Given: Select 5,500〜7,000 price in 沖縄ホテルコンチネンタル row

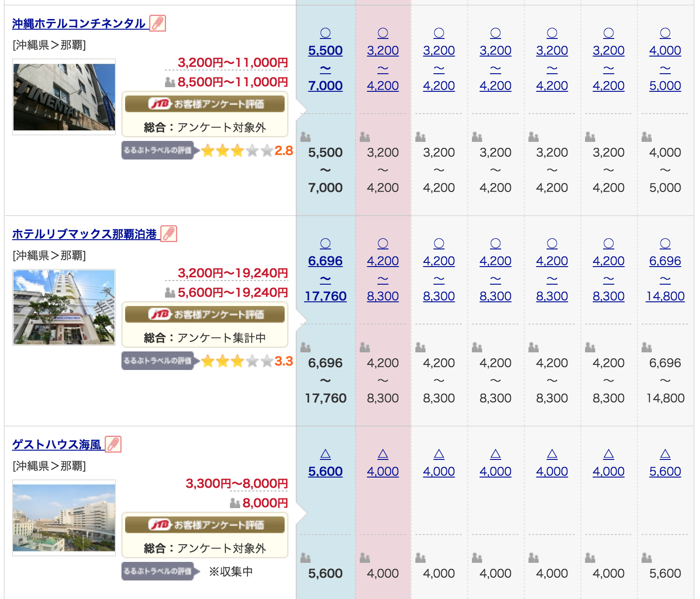Looking at the screenshot, I should pyautogui.click(x=325, y=59).
